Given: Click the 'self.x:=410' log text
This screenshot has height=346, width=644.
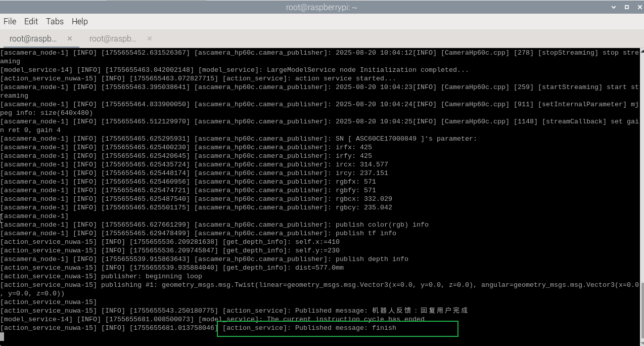Looking at the screenshot, I should coord(317,242).
